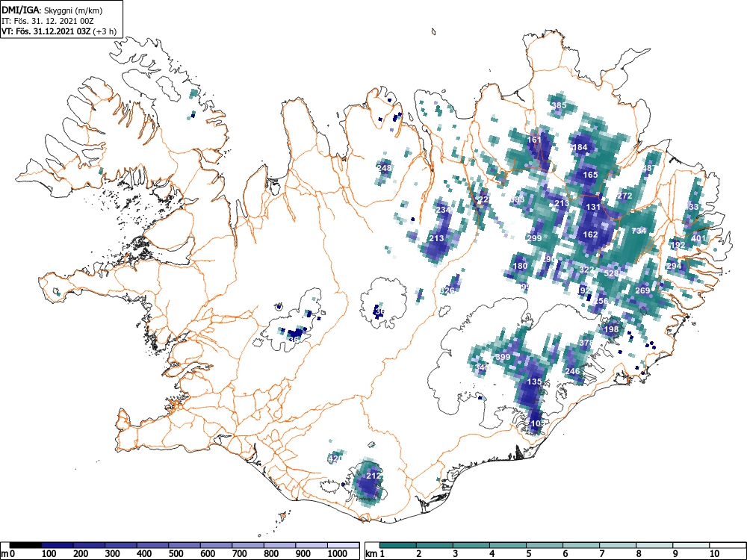Pick the teal 4–5 km legend swatch
The height and width of the screenshot is (560, 747).
point(508,545)
